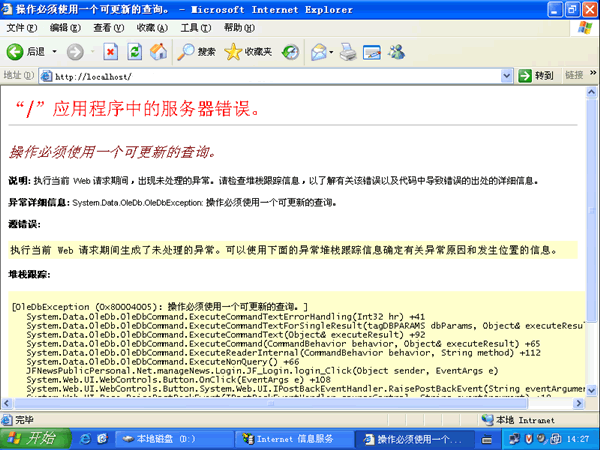The image size is (600, 450).
Task: Click second quick launch icon beside IE
Action: [103, 439]
